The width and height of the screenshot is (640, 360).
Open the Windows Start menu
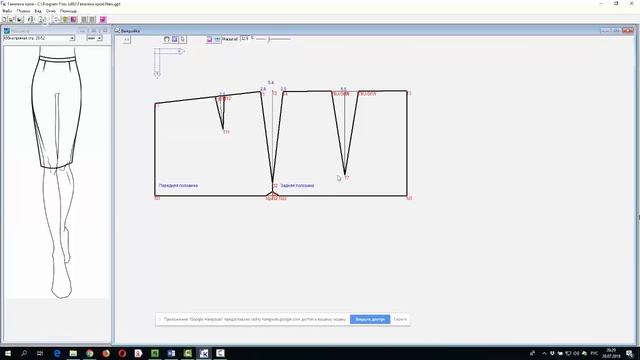point(8,353)
